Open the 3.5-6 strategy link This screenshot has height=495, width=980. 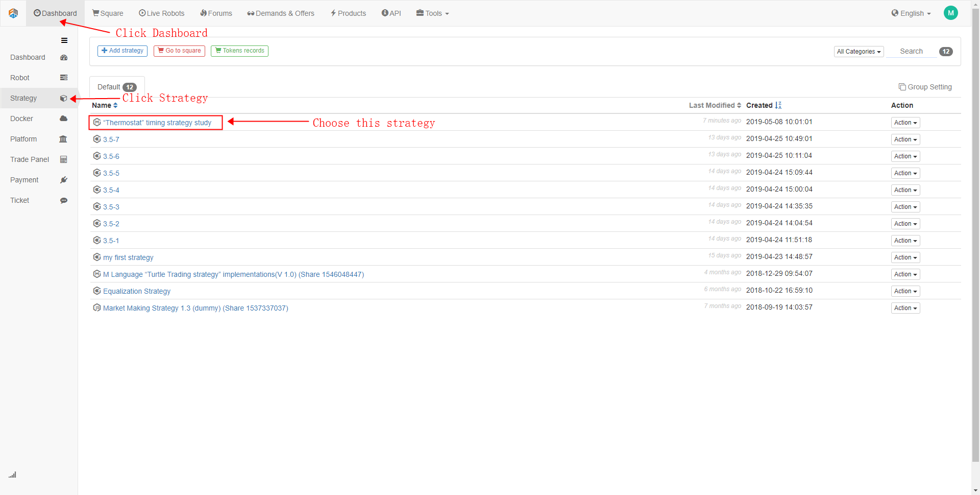[x=111, y=156]
